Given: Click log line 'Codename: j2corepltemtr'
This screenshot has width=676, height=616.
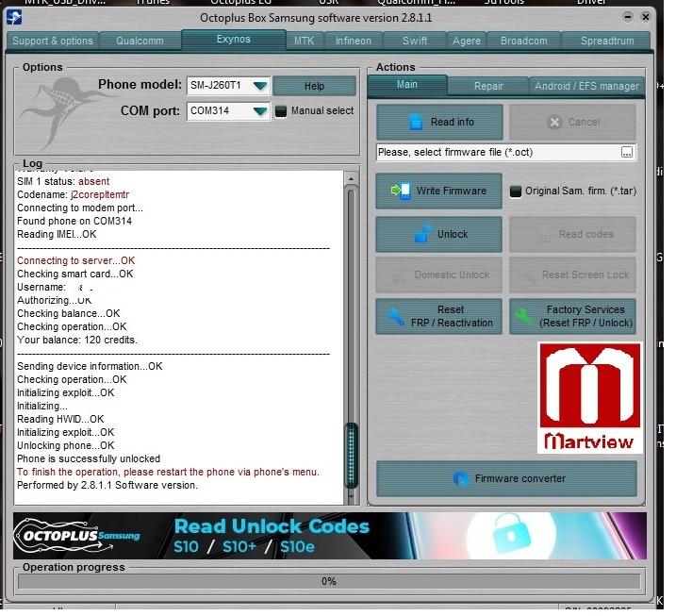Looking at the screenshot, I should click(74, 196).
